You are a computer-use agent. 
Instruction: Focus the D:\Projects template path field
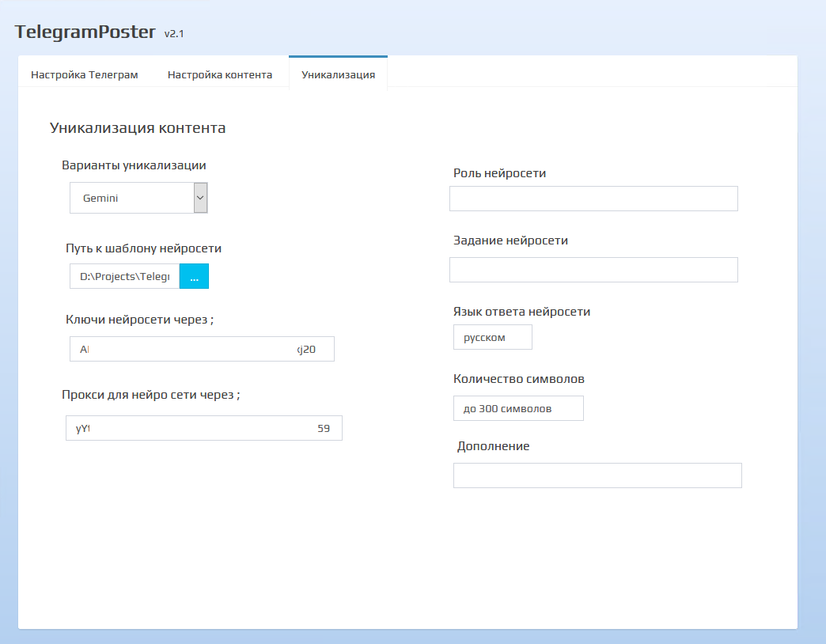125,276
